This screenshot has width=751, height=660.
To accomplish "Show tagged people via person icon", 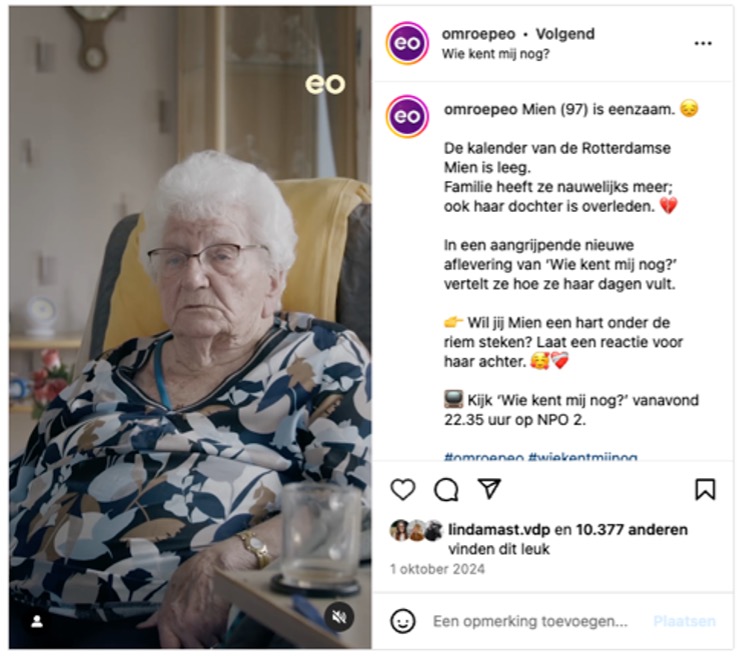I will 37,622.
